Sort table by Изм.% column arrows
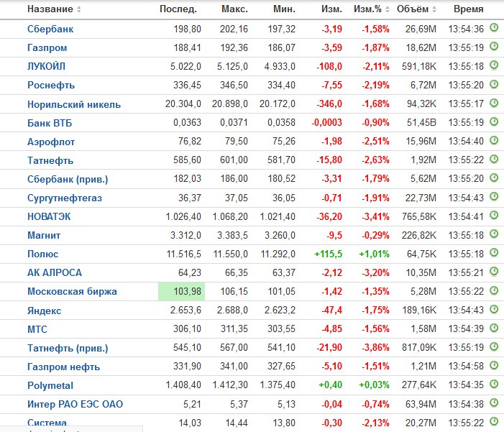This screenshot has width=504, height=432. 388,9
